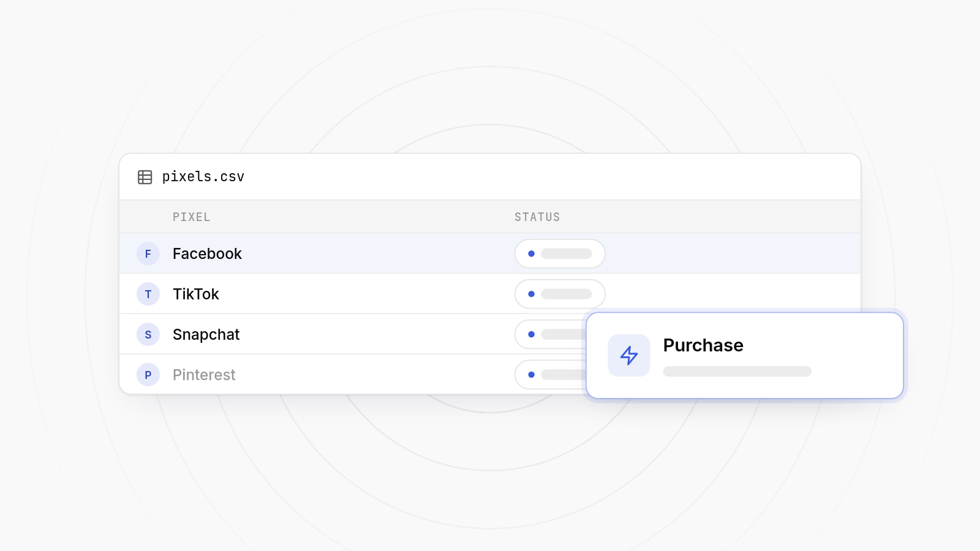Screen dimensions: 980x551
Task: Open Snapchat status pill
Action: point(551,334)
